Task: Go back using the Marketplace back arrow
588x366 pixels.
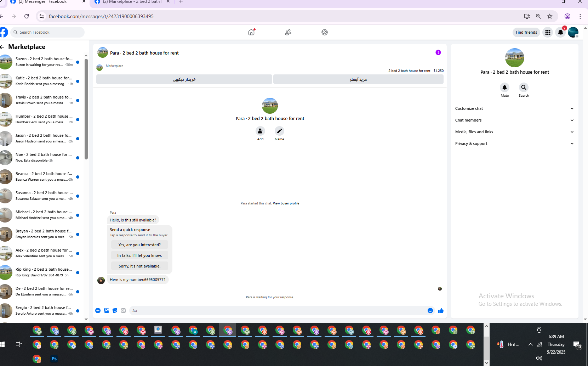Action: tap(2, 47)
